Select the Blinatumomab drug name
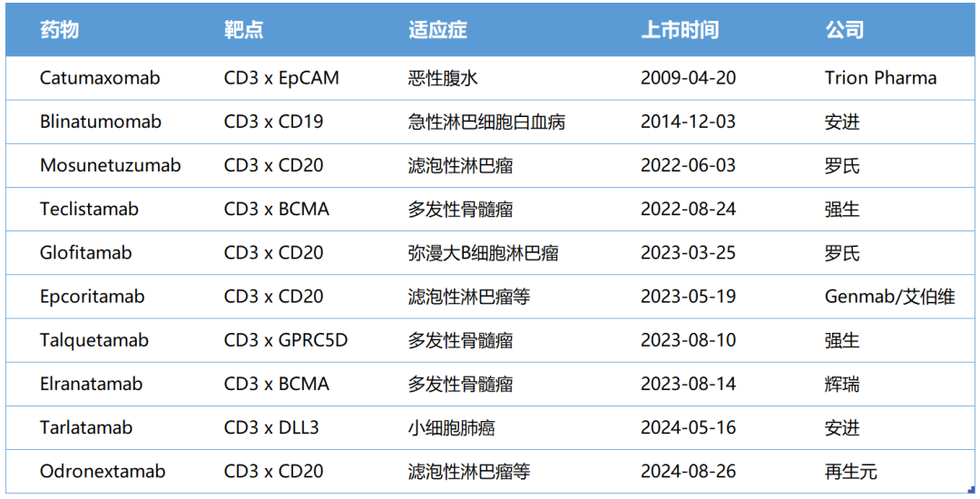 point(101,122)
